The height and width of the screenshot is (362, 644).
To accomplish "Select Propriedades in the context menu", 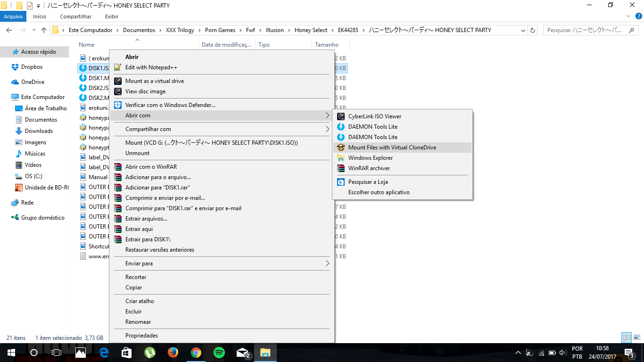I will pyautogui.click(x=141, y=336).
